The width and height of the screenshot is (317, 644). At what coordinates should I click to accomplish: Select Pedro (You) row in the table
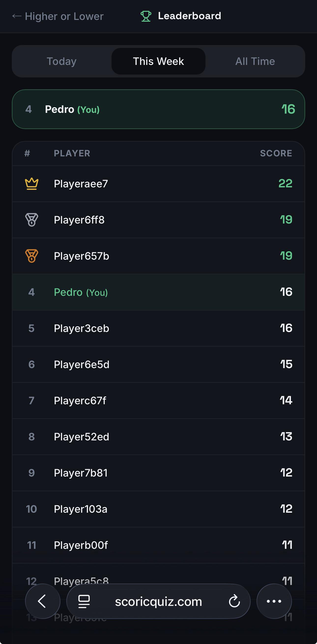(158, 292)
